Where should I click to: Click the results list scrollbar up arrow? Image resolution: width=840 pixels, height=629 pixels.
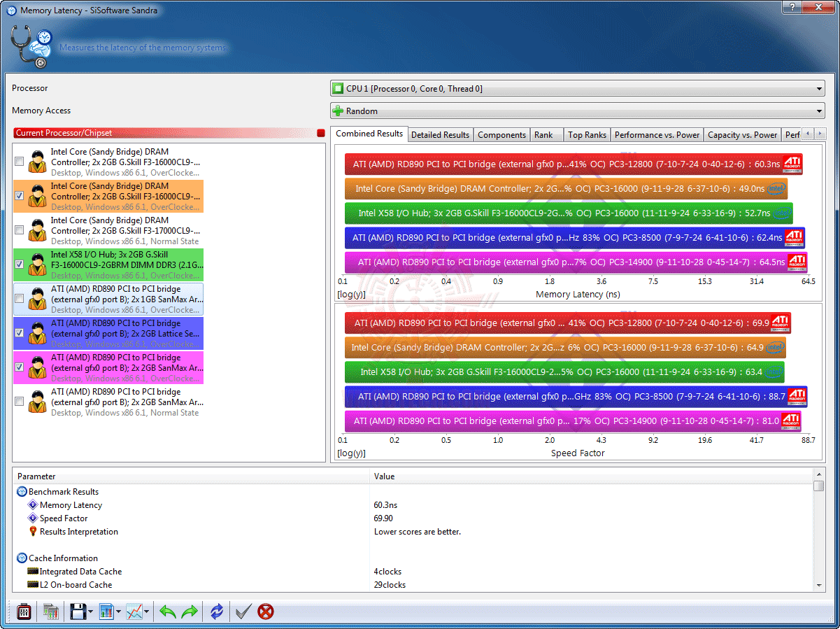coord(819,475)
